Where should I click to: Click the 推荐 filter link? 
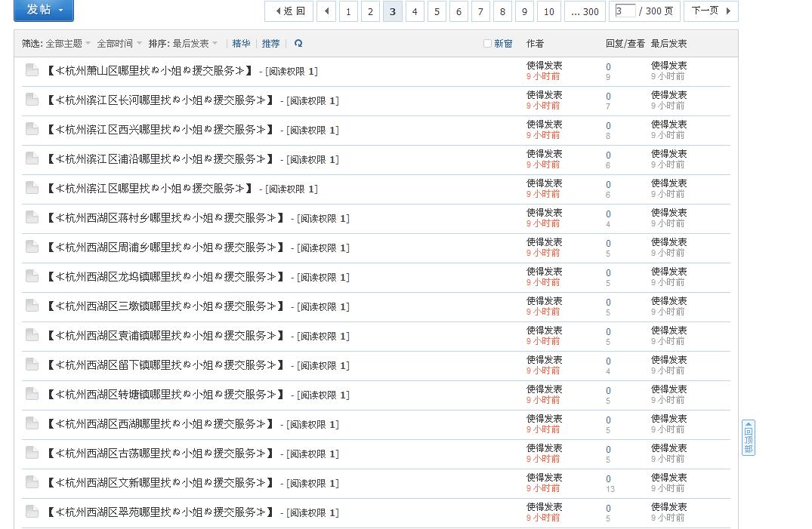(270, 43)
